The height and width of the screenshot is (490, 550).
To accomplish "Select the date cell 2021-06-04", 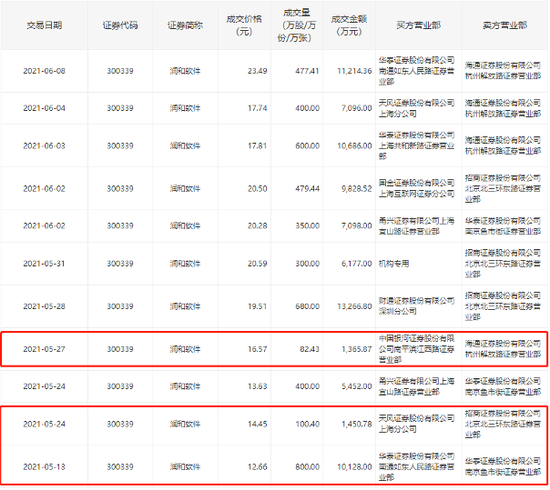I will pos(44,108).
